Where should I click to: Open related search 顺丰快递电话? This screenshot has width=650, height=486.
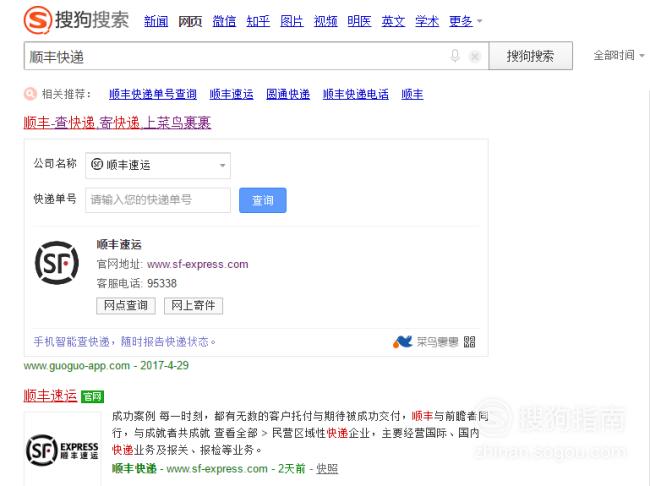[x=356, y=94]
